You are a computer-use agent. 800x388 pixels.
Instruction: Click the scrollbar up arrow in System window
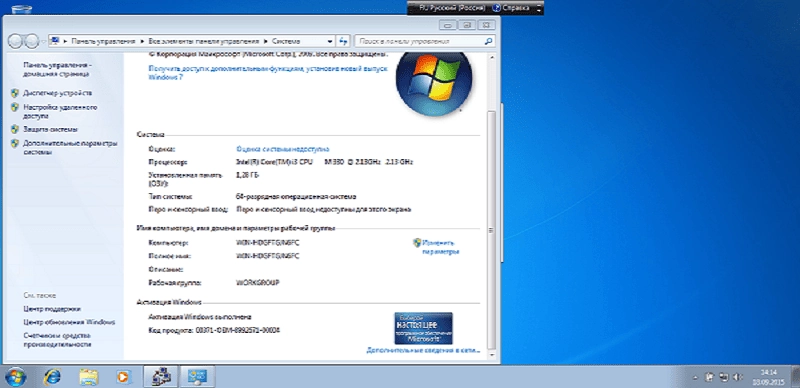point(491,57)
